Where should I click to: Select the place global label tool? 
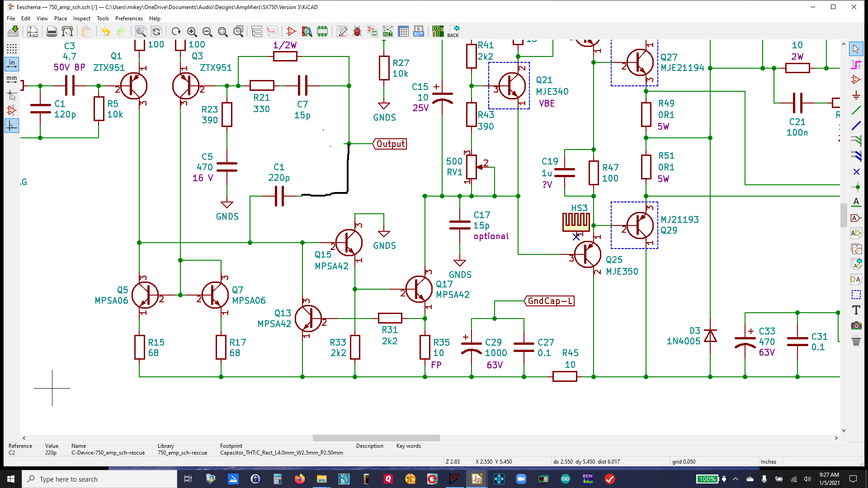(x=856, y=218)
